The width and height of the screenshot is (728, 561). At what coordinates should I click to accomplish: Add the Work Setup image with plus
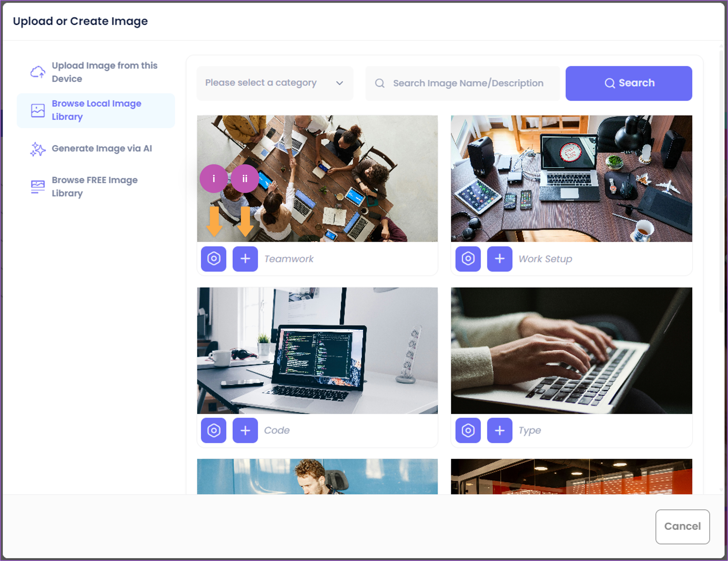tap(499, 259)
